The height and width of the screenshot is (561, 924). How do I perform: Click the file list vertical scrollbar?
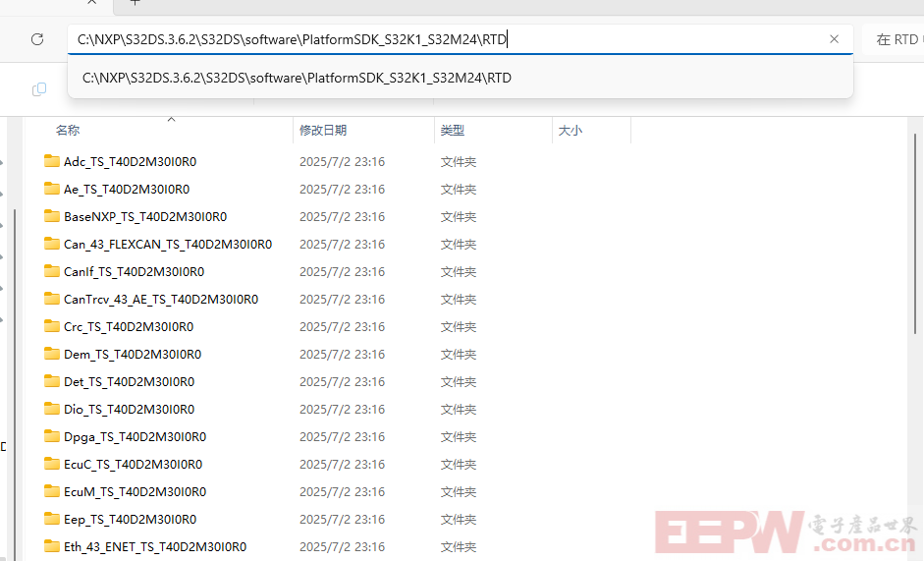tap(915, 234)
